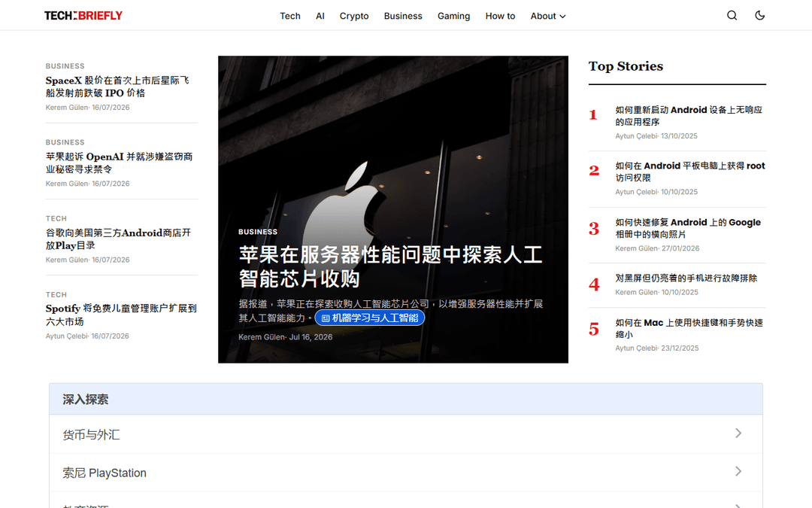Go to the Business section
This screenshot has height=508, width=812.
click(x=403, y=16)
